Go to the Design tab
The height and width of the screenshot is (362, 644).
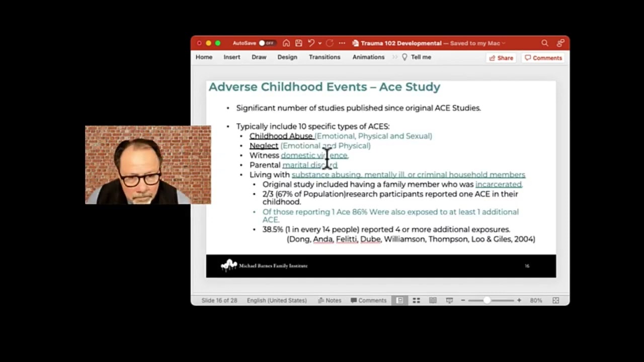(287, 57)
